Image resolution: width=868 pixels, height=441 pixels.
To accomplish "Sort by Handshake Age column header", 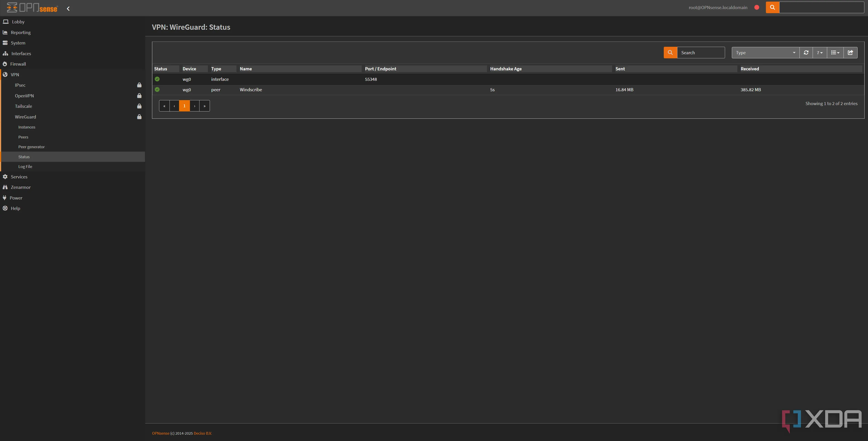I will click(x=505, y=69).
